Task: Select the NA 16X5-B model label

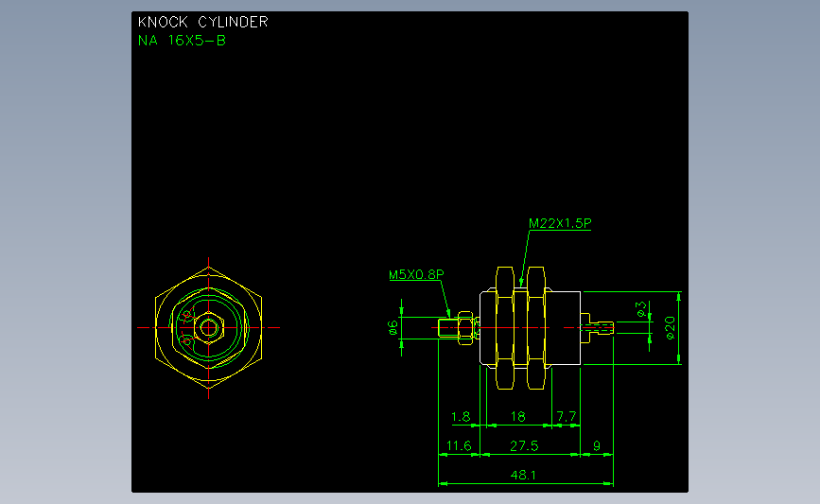Action: coord(182,41)
